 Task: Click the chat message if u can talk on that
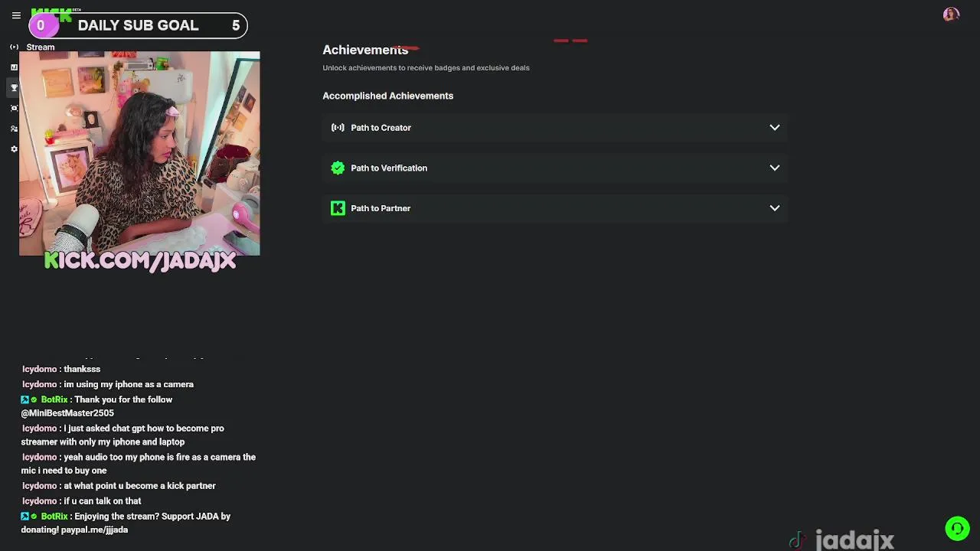coord(82,501)
